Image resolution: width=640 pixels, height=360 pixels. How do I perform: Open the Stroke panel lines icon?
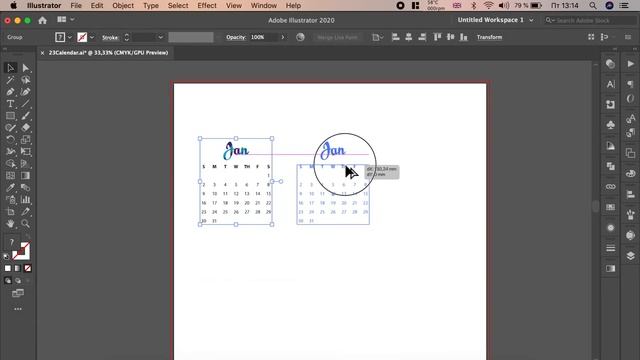coord(611,248)
